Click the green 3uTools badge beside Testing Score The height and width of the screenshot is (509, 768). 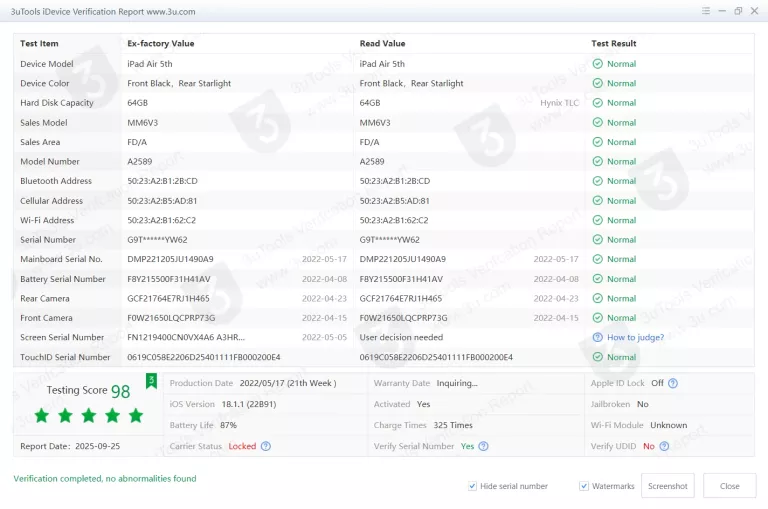tap(151, 381)
